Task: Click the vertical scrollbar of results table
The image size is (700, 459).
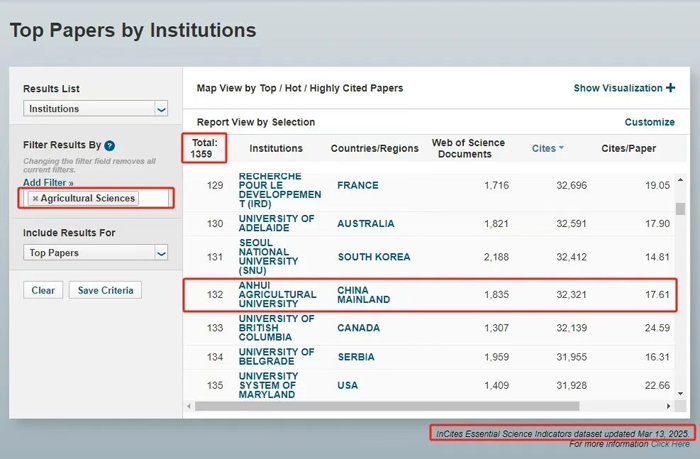Action: point(681,210)
